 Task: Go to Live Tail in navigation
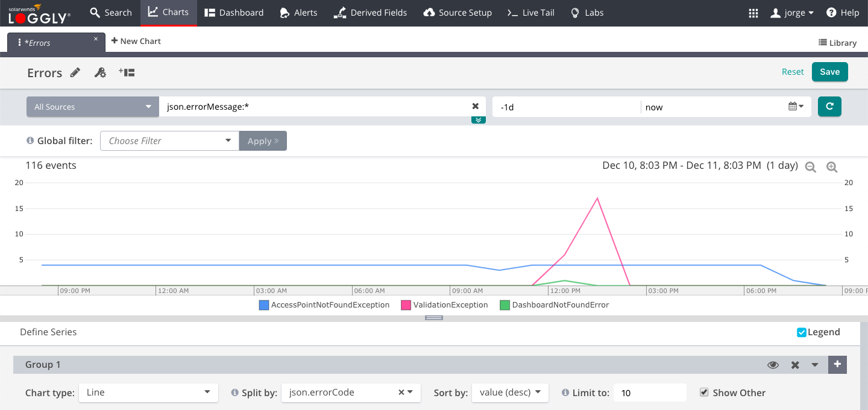530,13
